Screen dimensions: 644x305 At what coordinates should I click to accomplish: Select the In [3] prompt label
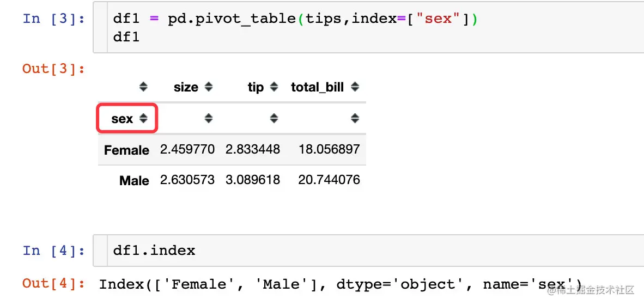tap(54, 19)
